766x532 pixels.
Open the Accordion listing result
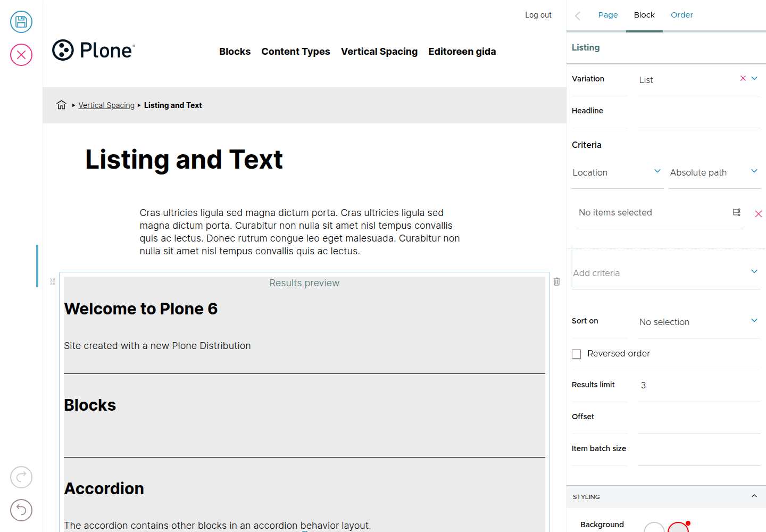104,489
